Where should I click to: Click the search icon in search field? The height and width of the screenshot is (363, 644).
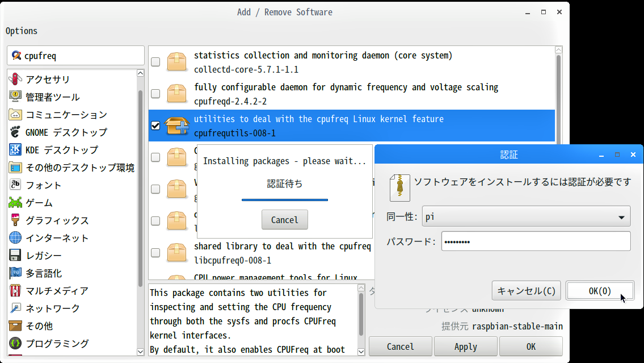(x=16, y=56)
